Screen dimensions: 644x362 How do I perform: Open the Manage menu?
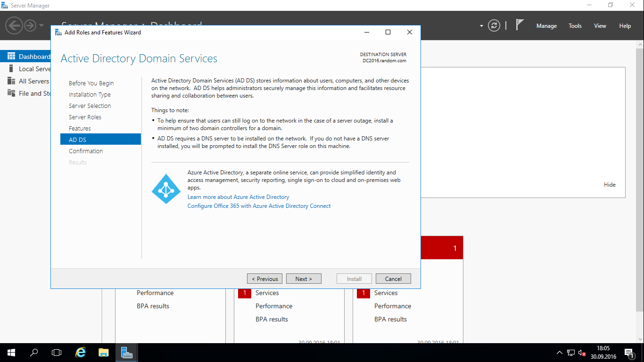click(x=546, y=26)
